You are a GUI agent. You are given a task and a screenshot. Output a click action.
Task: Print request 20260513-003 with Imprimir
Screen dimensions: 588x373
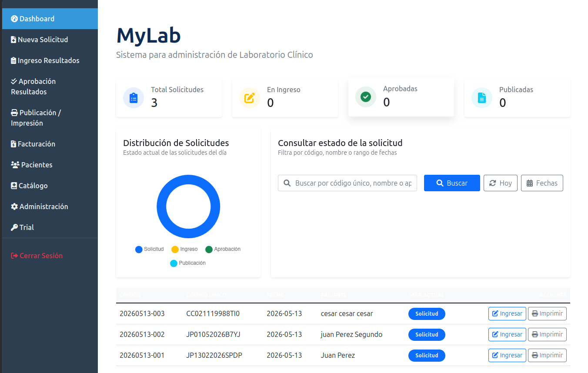(547, 313)
